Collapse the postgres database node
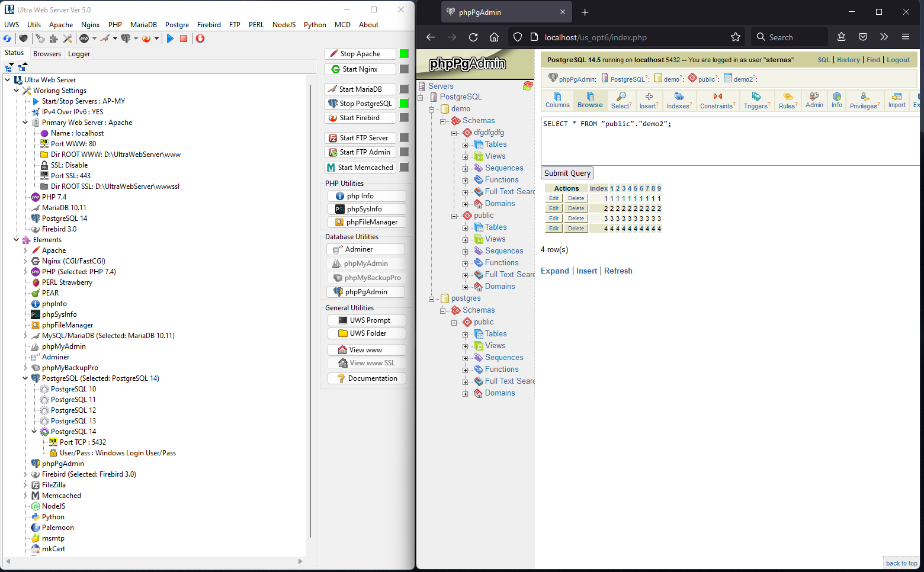The image size is (924, 572). coord(431,299)
